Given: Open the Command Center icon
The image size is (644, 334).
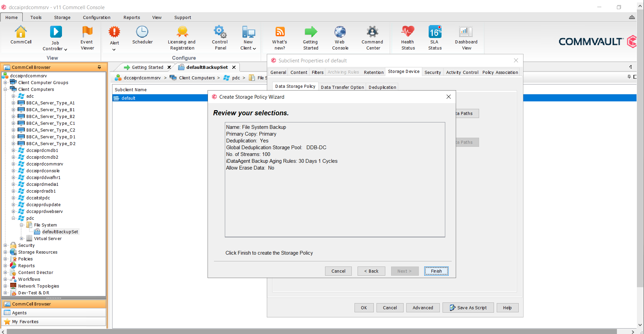Looking at the screenshot, I should [372, 32].
